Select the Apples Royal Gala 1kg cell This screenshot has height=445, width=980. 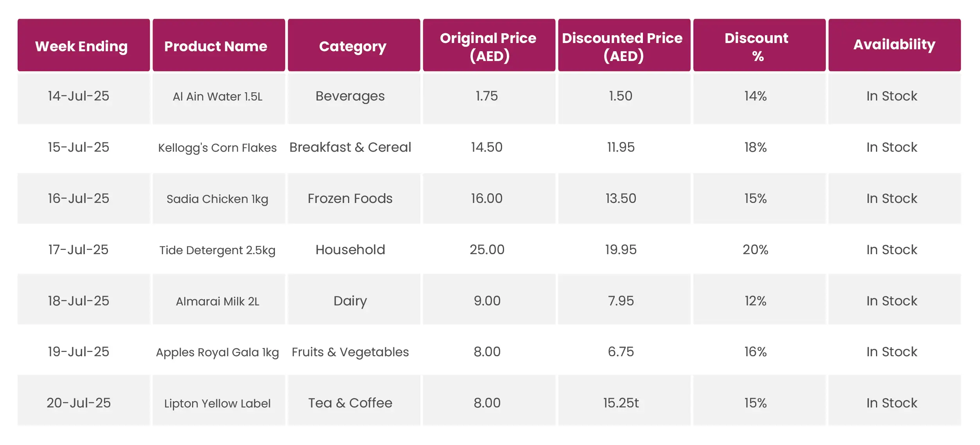pyautogui.click(x=217, y=352)
